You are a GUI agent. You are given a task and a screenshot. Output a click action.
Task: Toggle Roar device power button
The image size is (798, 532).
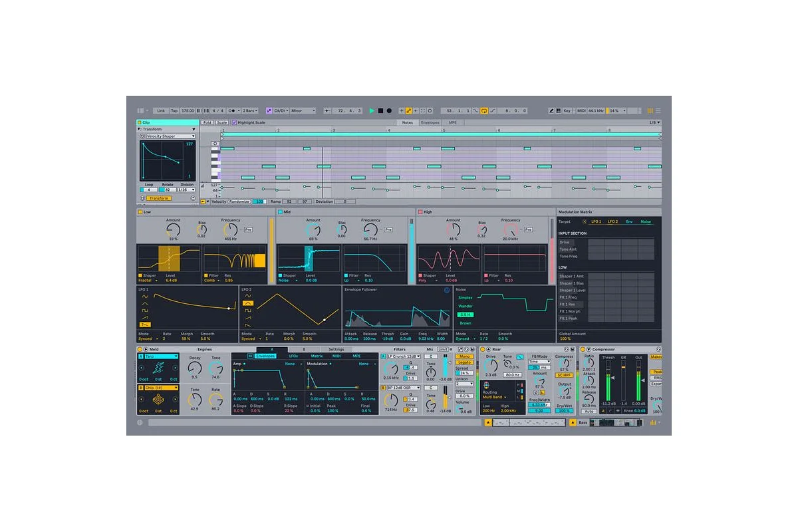[483, 349]
